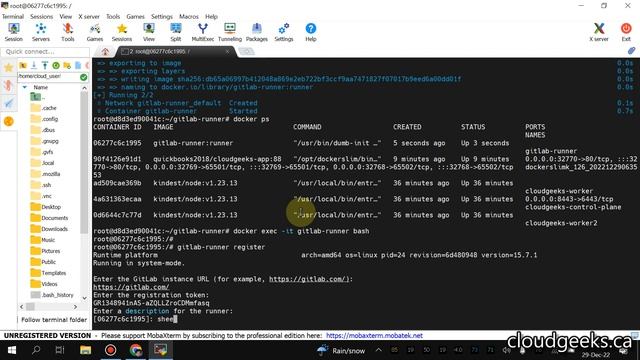The width and height of the screenshot is (640, 360).
Task: Click the file list scroll left arrow
Action: pos(21,307)
